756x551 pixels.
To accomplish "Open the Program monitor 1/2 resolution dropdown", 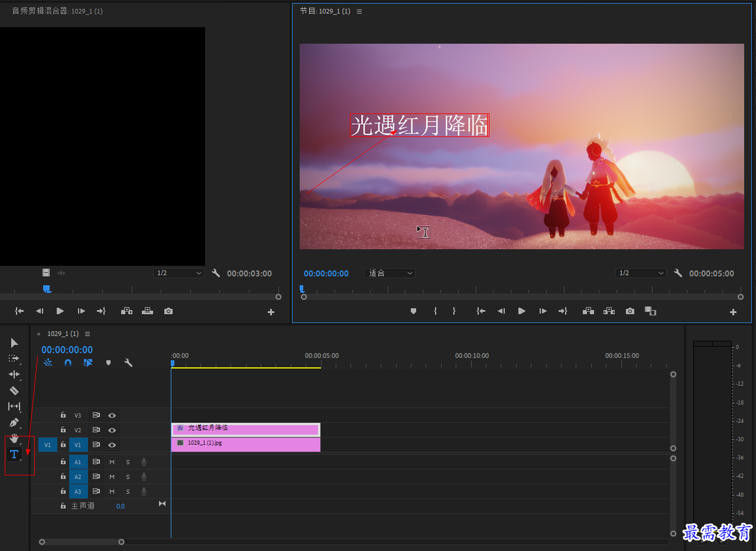I will pyautogui.click(x=641, y=273).
